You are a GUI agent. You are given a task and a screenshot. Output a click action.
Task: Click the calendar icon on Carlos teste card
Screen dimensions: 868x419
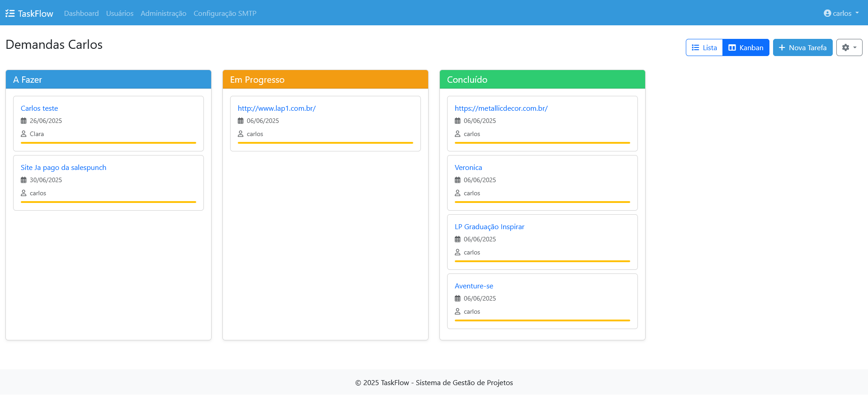24,120
